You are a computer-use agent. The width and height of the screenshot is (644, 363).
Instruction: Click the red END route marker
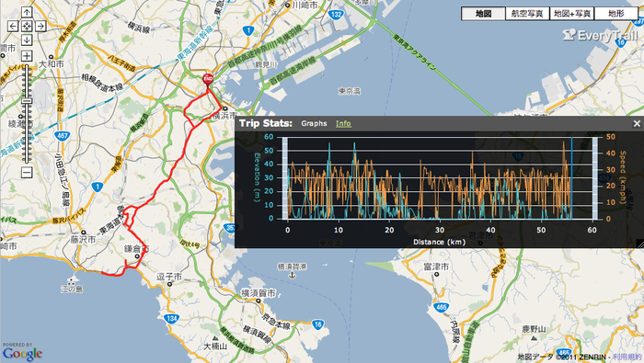click(208, 79)
